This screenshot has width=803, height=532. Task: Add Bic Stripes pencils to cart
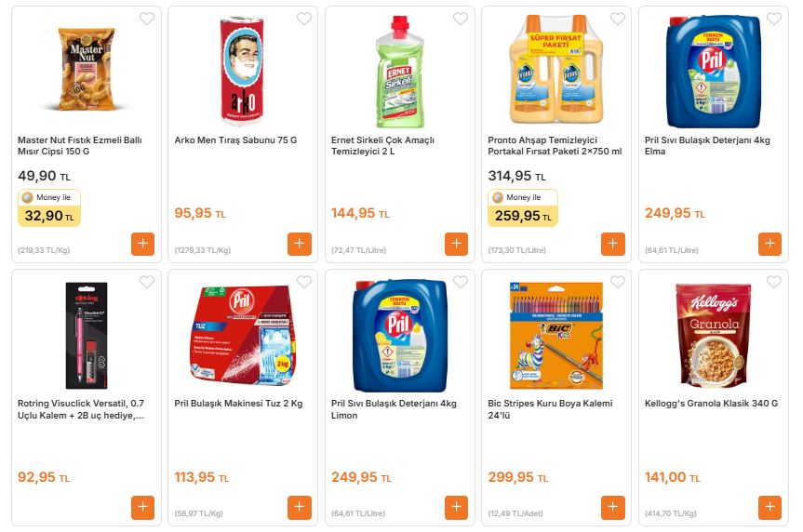[613, 508]
